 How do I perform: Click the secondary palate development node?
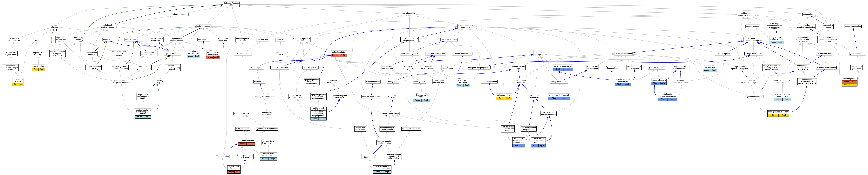(340, 97)
